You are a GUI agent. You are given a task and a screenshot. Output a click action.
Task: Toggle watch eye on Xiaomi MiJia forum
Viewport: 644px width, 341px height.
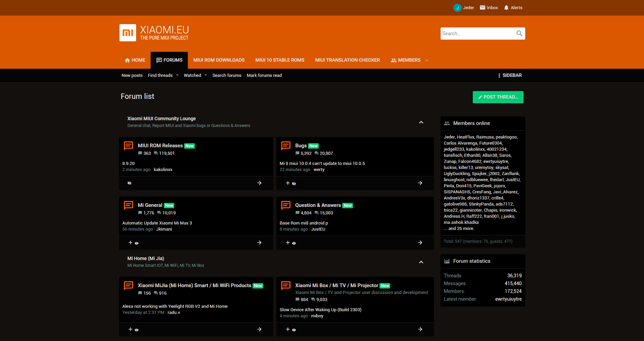(x=136, y=330)
